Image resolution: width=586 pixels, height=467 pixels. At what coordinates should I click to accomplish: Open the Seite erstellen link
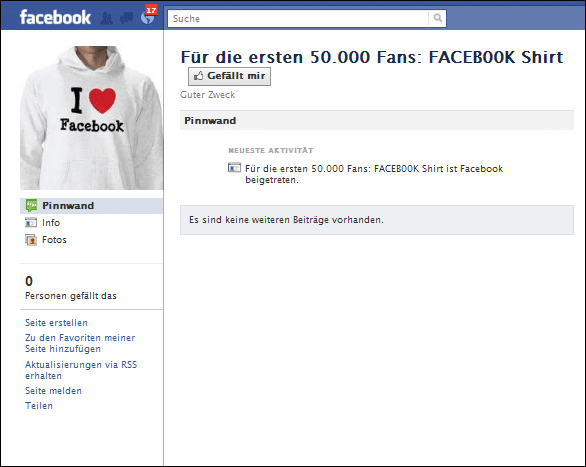[56, 323]
